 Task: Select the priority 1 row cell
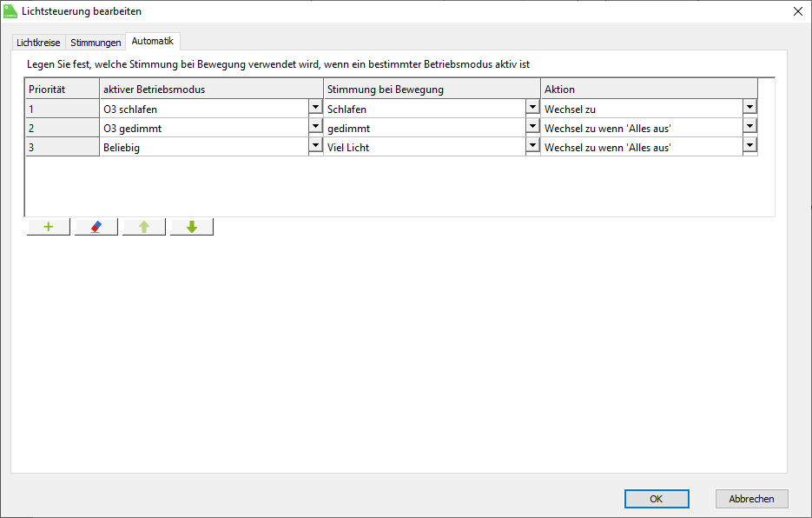(62, 109)
